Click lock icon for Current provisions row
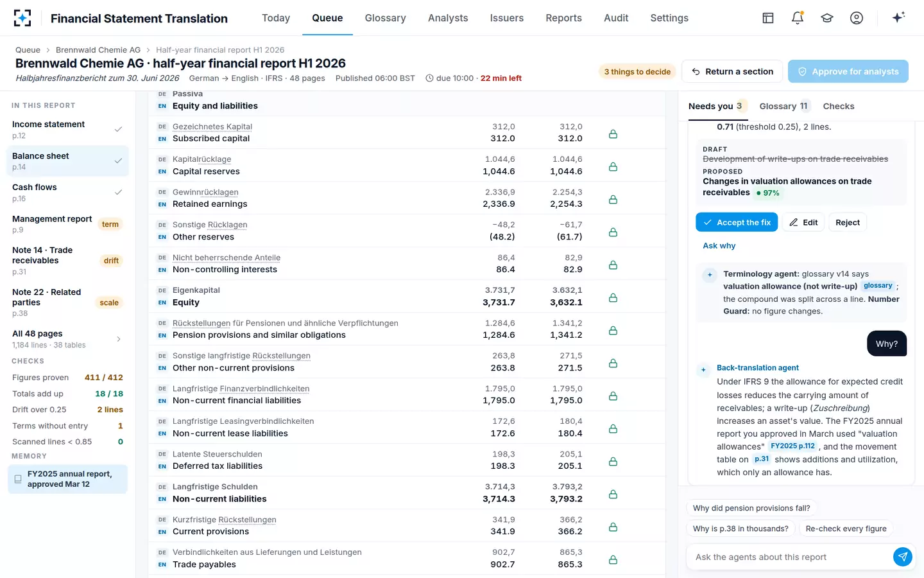The image size is (924, 578). click(x=613, y=527)
